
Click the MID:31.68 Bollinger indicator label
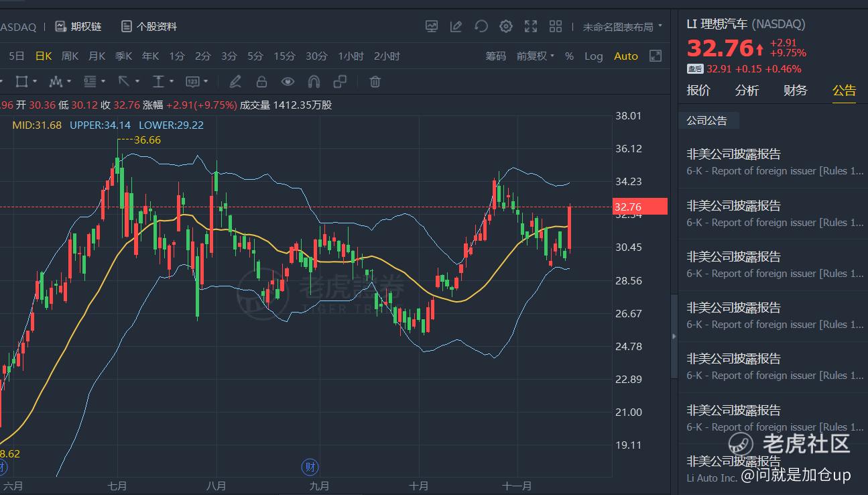point(37,125)
